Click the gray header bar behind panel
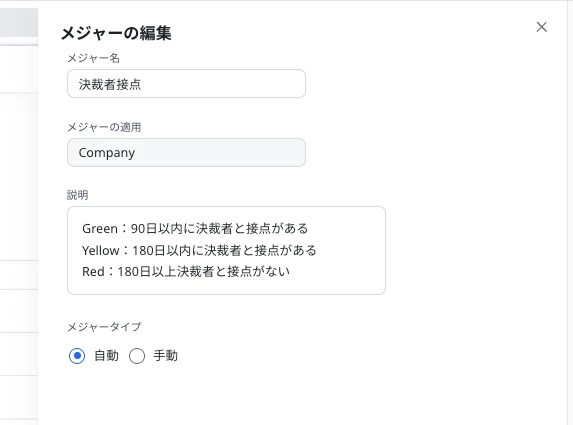 point(19,23)
